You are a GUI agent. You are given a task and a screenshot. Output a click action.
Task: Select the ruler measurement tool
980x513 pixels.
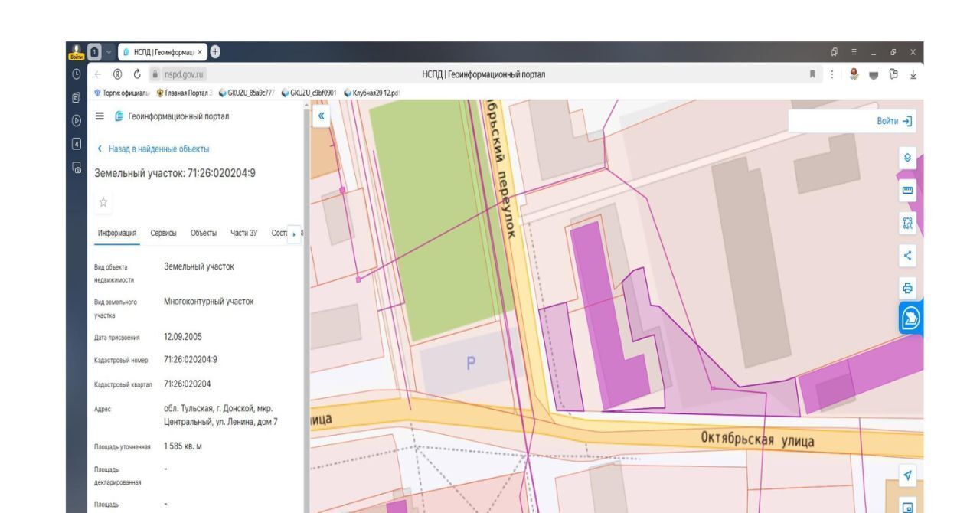coord(907,189)
